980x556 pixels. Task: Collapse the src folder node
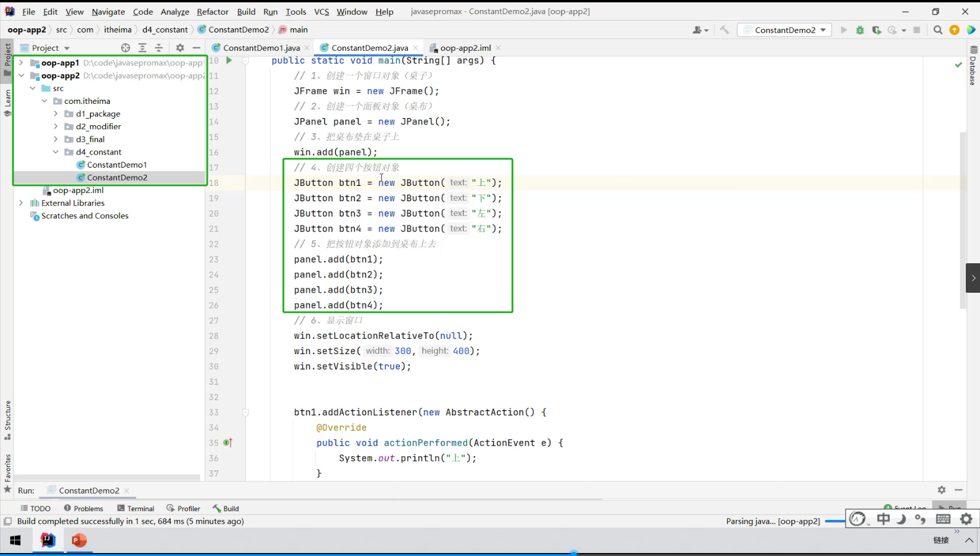33,88
